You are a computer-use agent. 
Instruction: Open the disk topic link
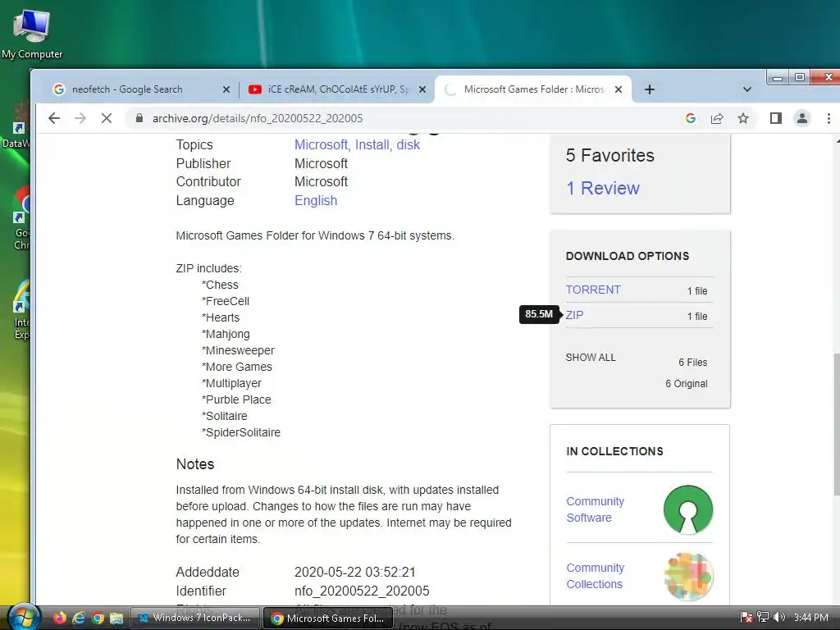[x=409, y=144]
